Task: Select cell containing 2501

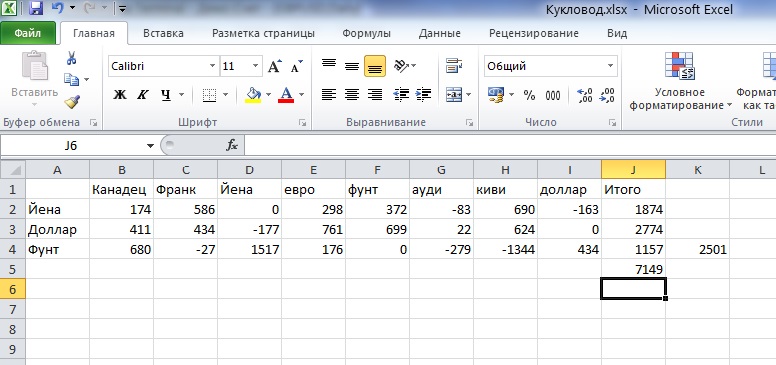Action: tap(697, 249)
